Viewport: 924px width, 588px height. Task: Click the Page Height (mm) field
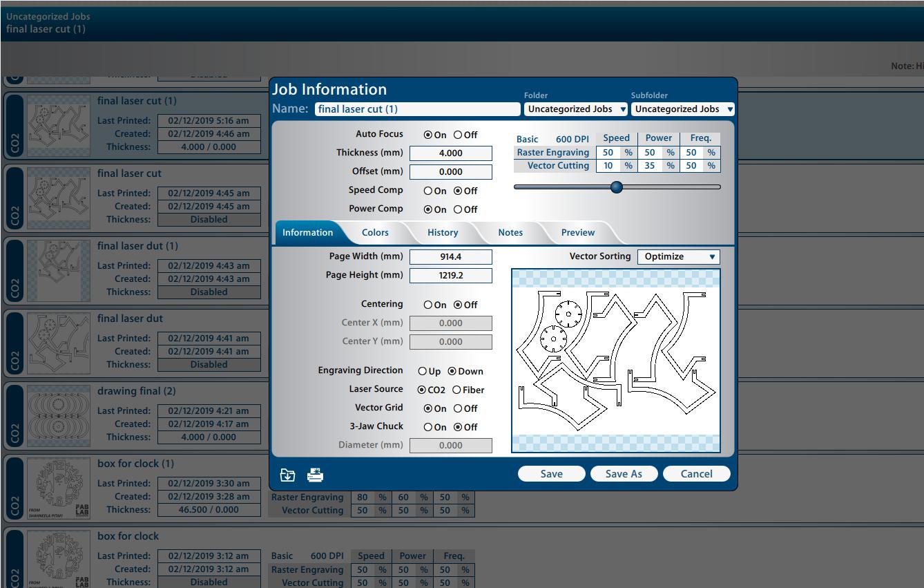tap(451, 276)
